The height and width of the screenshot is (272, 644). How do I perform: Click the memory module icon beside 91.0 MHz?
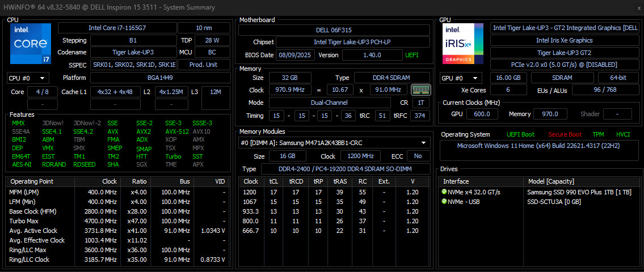421,90
